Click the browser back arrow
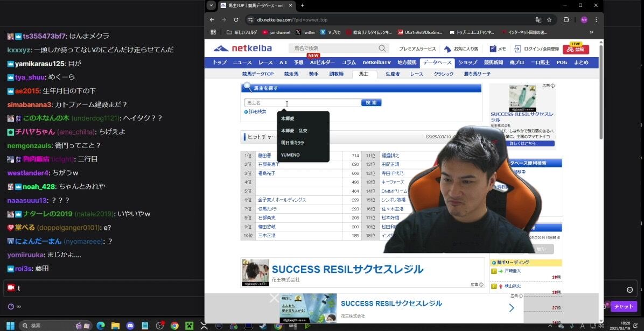The height and width of the screenshot is (331, 644). pos(212,20)
